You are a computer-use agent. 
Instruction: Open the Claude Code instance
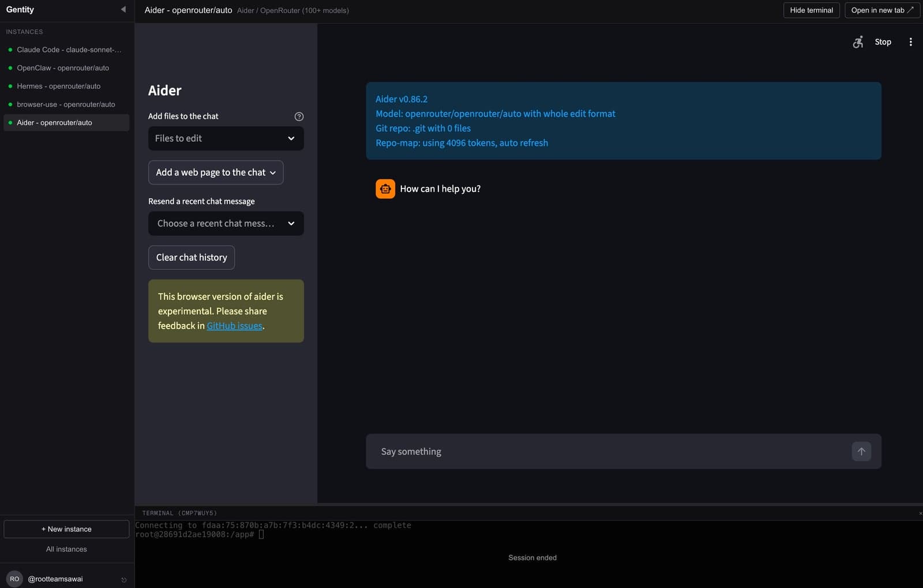66,50
